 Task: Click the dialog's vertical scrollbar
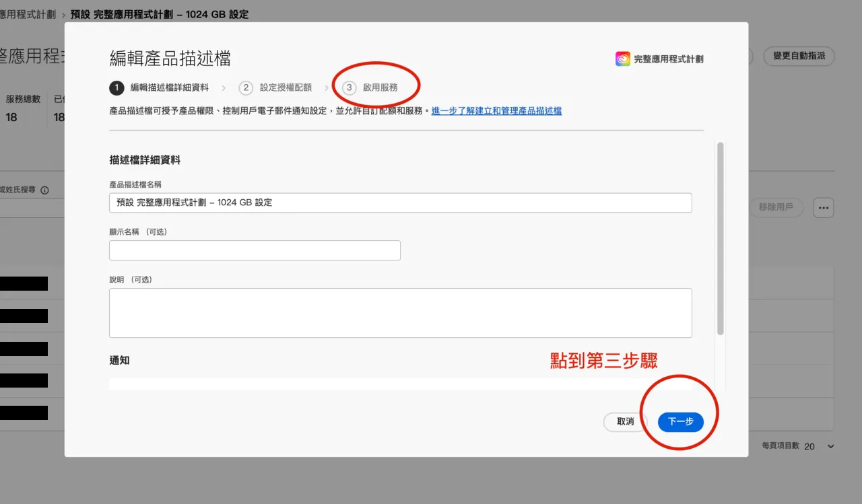point(721,238)
